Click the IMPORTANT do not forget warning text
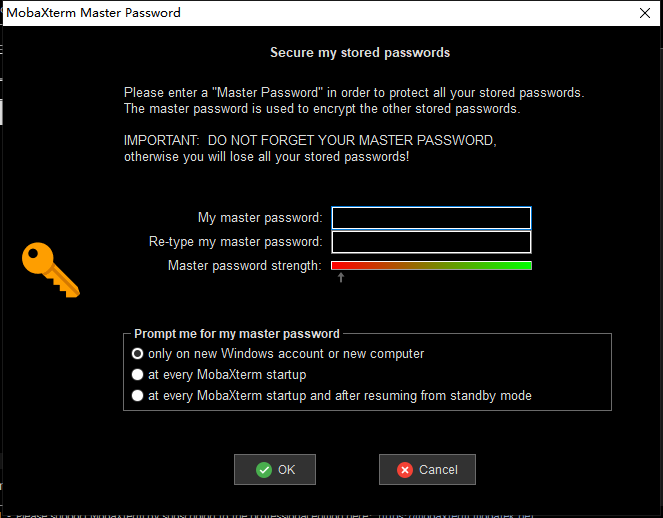 click(x=310, y=148)
